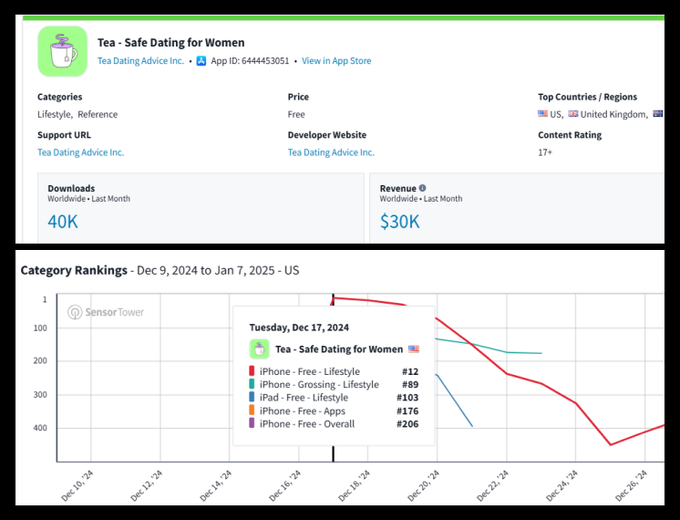
Task: Open the Support URL link
Action: tap(80, 152)
